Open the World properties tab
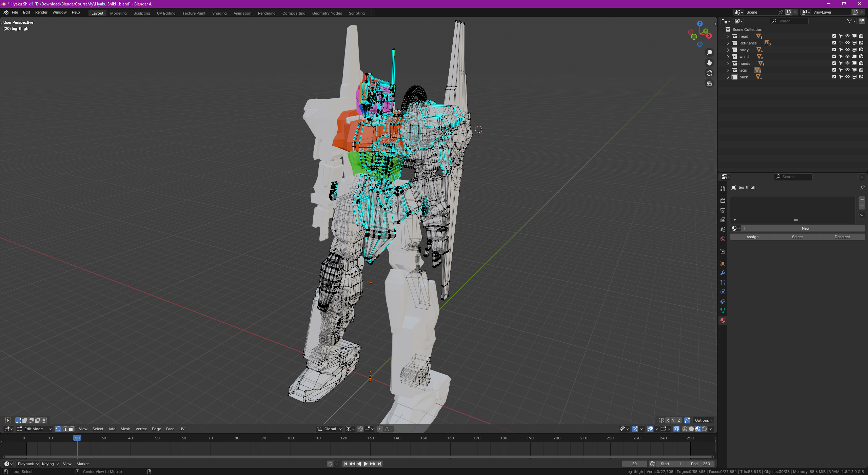 click(x=723, y=239)
